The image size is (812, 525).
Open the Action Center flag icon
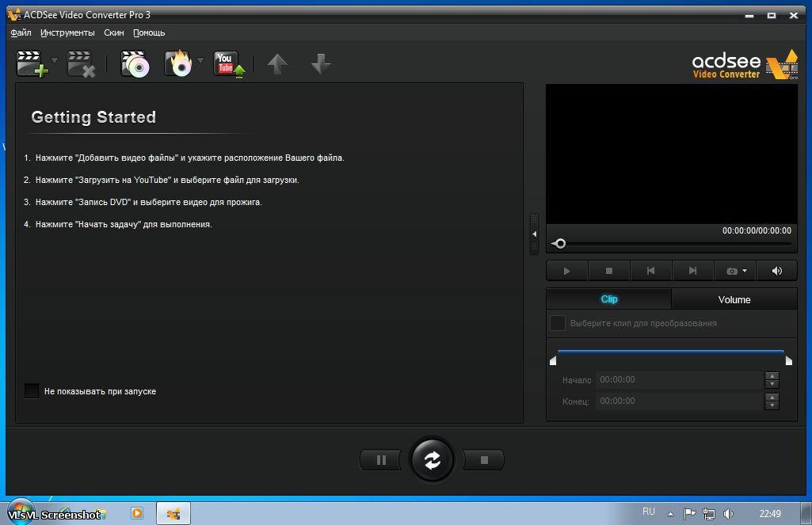(689, 514)
